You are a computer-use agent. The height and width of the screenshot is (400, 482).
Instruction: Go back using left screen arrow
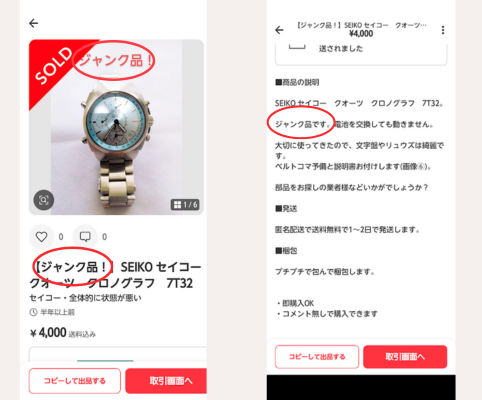pos(34,23)
